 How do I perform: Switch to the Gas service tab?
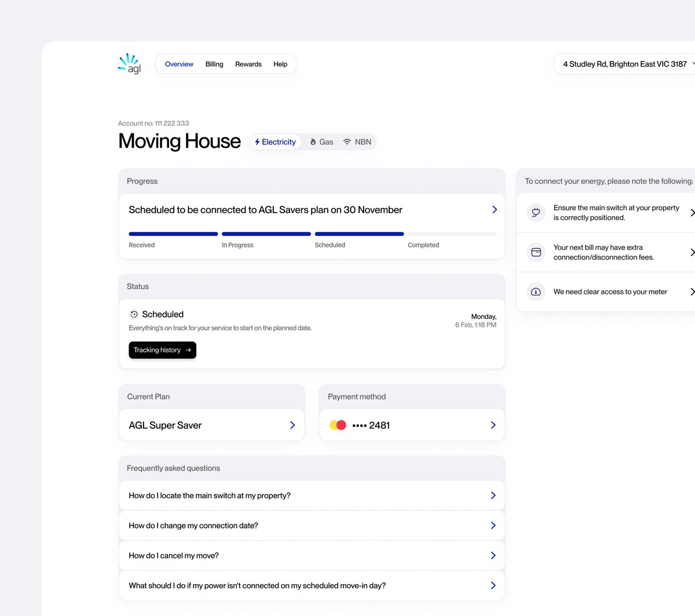(321, 141)
